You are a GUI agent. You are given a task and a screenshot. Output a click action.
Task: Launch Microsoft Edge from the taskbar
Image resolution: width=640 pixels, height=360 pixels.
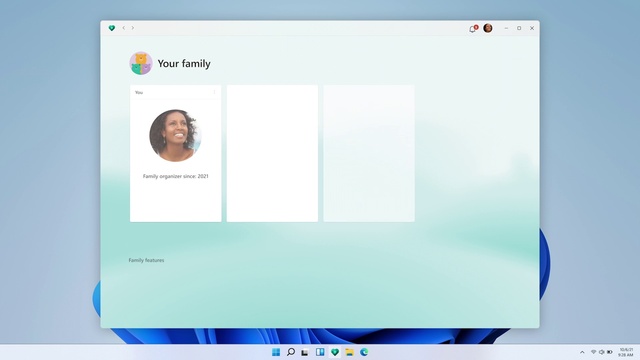tap(364, 352)
